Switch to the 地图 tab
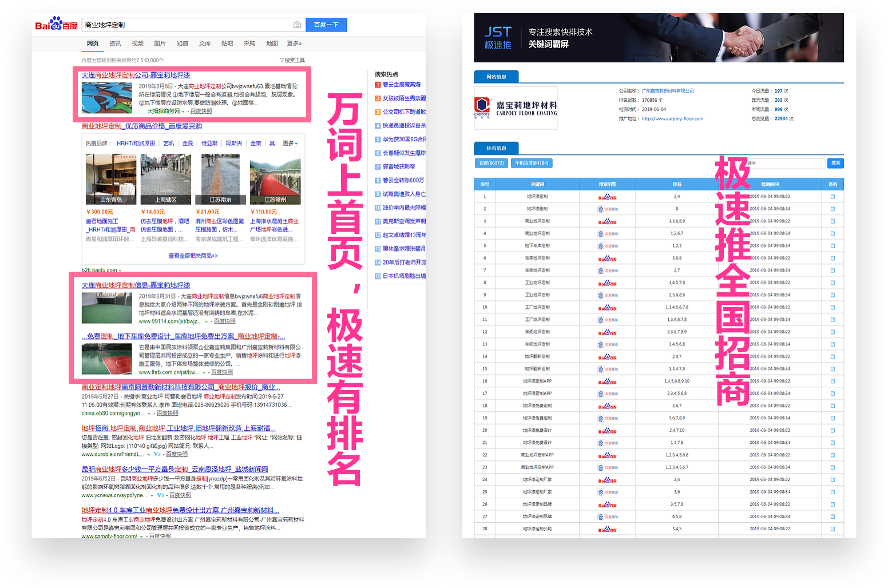 [x=272, y=43]
